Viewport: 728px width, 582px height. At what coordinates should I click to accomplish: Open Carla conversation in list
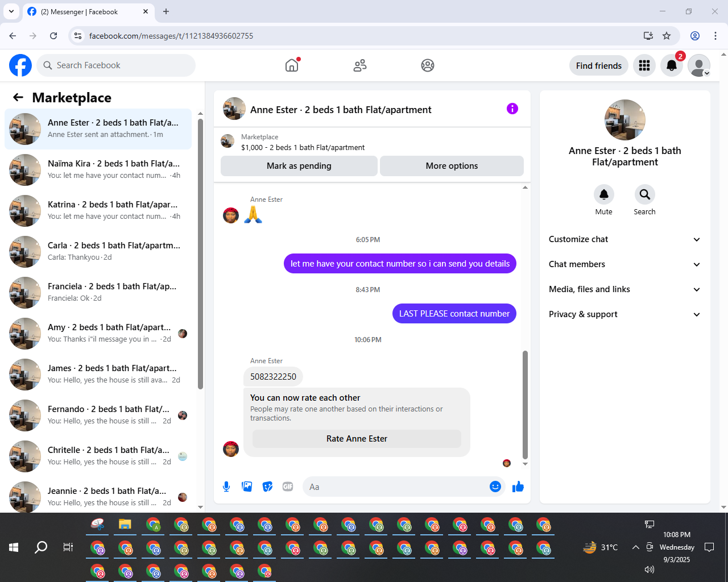click(x=98, y=252)
